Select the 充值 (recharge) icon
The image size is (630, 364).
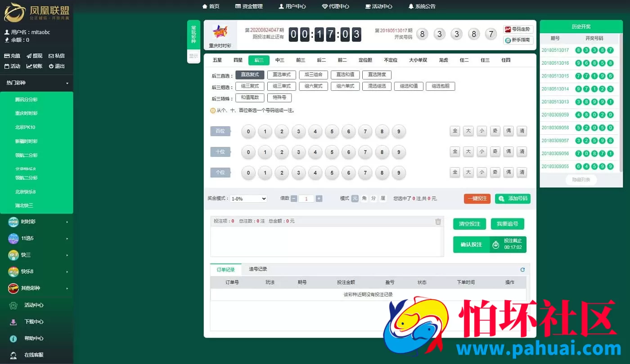click(12, 55)
